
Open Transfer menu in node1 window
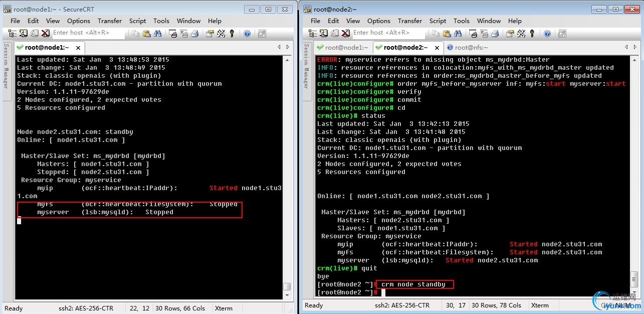110,21
